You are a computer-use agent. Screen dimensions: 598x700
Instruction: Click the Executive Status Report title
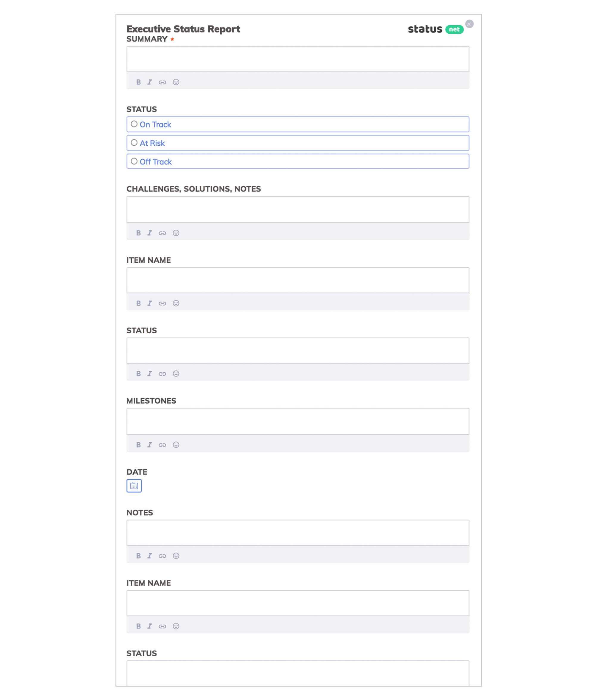[x=183, y=29]
